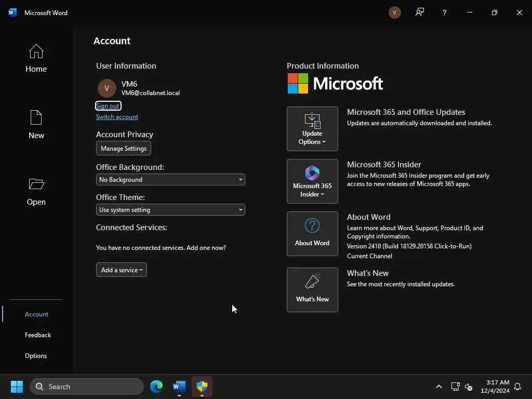This screenshot has width=532, height=399.
Task: Open the Office Background dropdown
Action: click(170, 179)
